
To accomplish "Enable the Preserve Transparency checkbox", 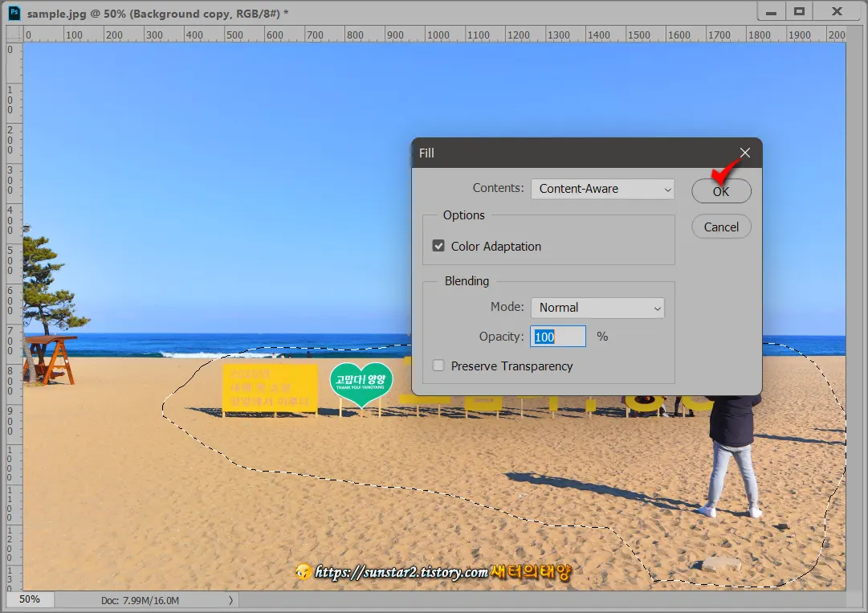I will (x=438, y=366).
